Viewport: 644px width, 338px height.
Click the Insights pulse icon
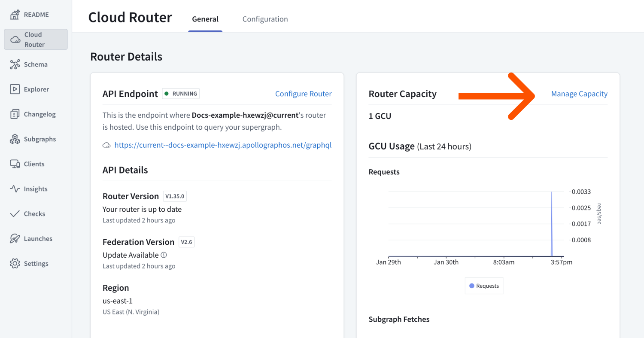pyautogui.click(x=15, y=189)
